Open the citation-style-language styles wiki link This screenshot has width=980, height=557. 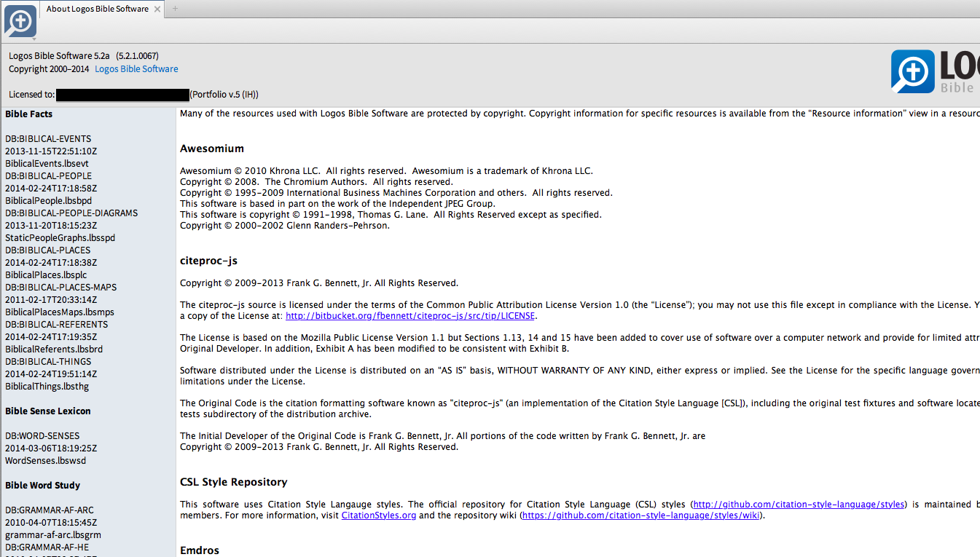pos(641,515)
